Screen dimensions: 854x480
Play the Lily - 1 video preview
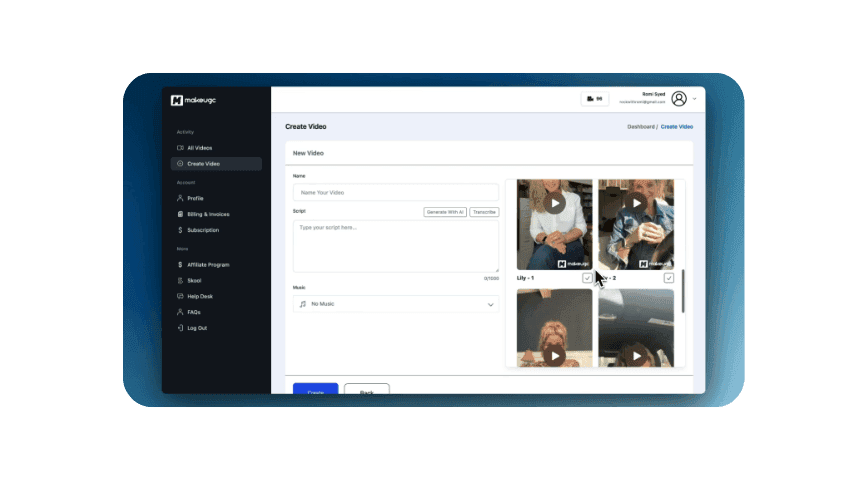tap(554, 203)
